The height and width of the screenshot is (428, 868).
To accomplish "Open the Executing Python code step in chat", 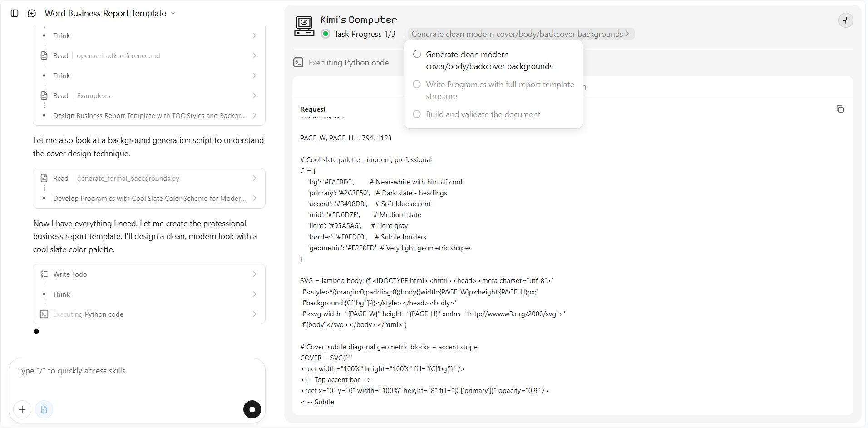I will coord(149,314).
